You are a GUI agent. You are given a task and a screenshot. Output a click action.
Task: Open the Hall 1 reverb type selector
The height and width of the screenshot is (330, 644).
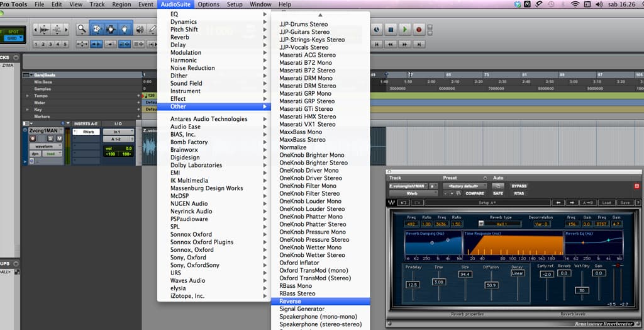coord(500,224)
